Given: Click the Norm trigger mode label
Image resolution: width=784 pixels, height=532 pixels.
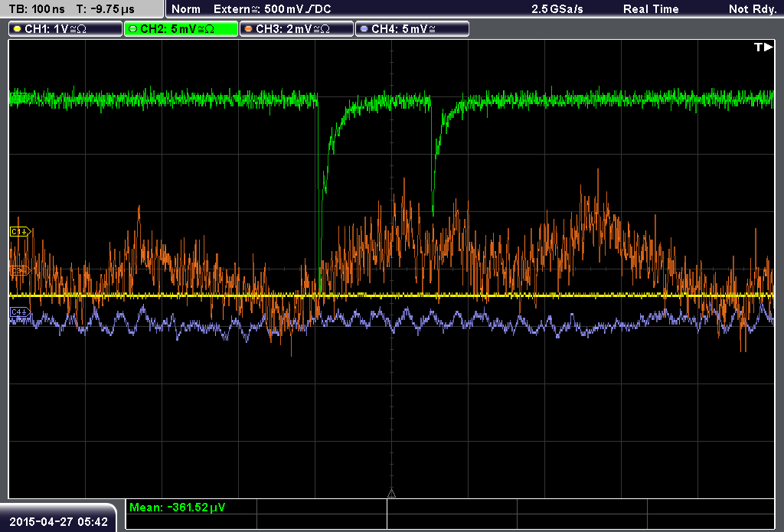Looking at the screenshot, I should coord(186,9).
